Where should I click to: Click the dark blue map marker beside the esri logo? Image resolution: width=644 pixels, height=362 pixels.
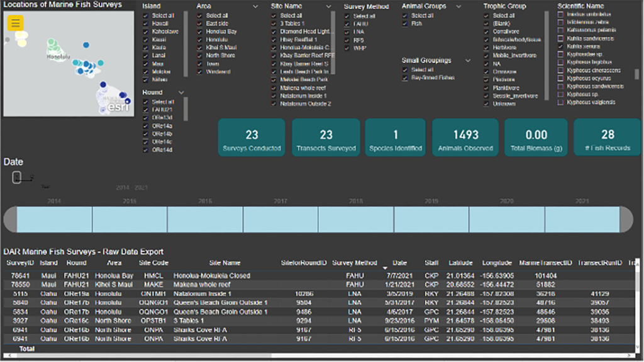pos(127,101)
